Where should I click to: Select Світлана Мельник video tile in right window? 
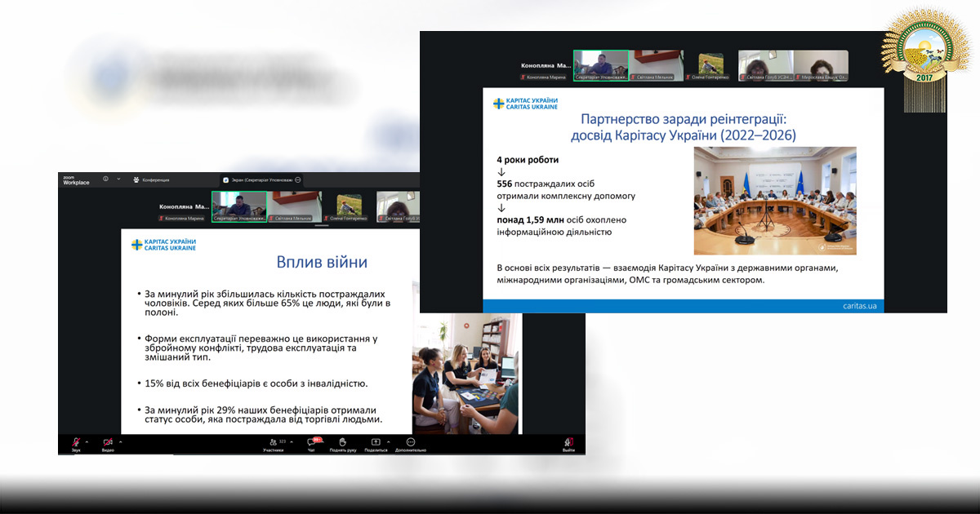point(658,65)
